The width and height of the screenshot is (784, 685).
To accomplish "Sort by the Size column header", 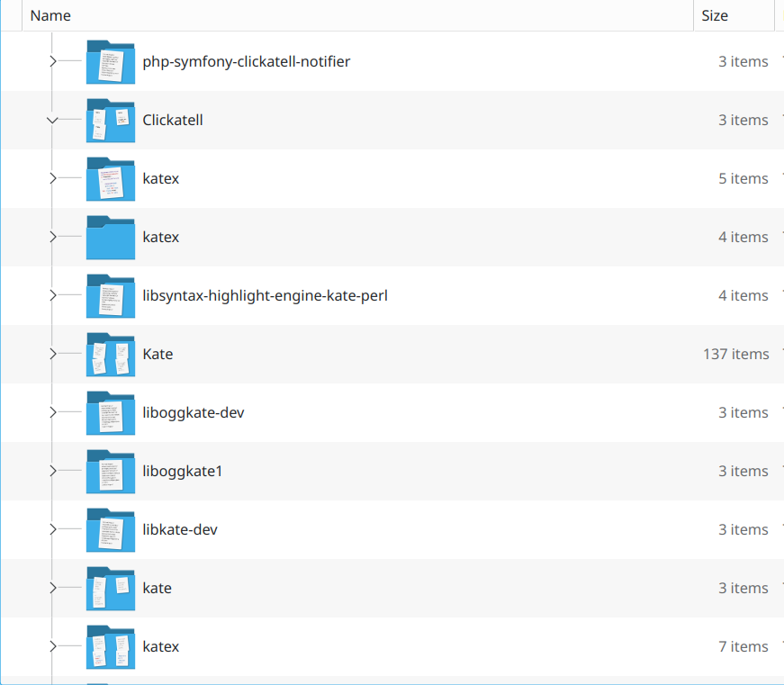I will 715,15.
